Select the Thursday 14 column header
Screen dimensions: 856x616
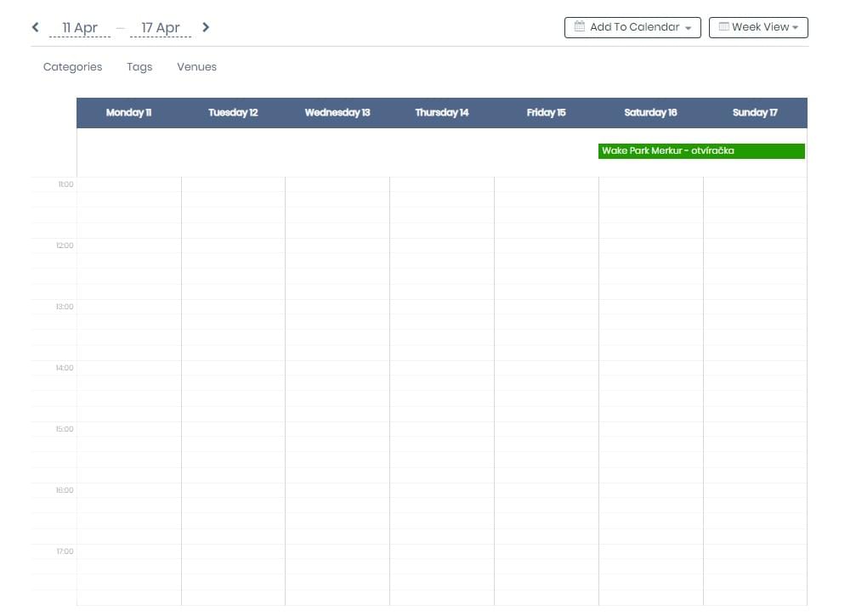[442, 112]
